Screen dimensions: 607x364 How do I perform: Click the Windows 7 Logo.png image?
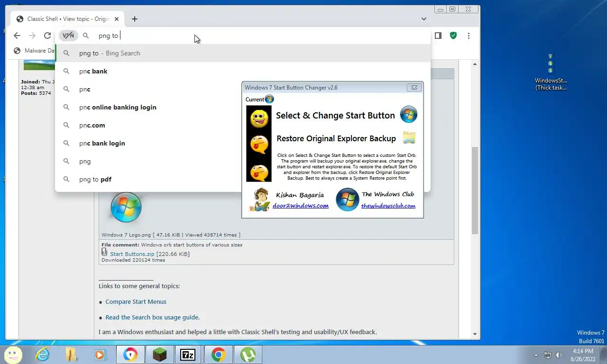[x=126, y=208]
